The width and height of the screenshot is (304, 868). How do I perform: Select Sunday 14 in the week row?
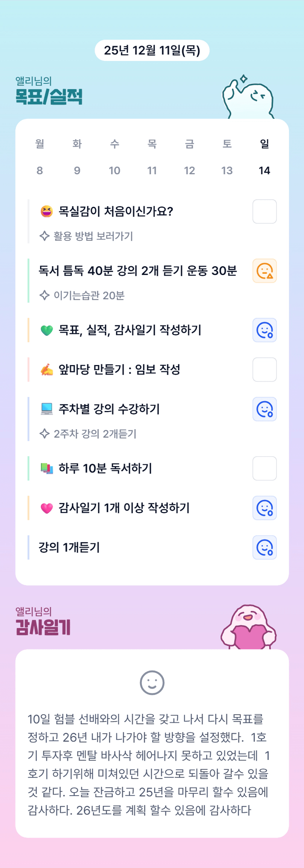[264, 171]
